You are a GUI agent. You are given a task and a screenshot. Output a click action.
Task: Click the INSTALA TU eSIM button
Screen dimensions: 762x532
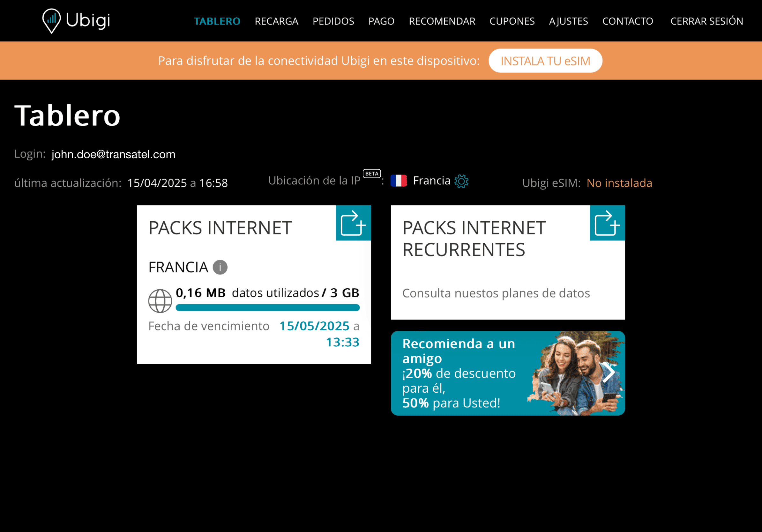pos(545,61)
